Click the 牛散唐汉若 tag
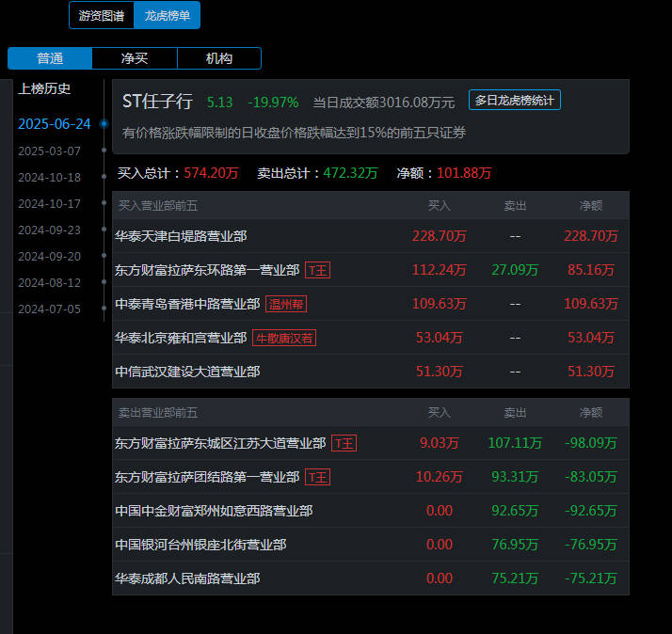This screenshot has height=634, width=672. pos(284,338)
